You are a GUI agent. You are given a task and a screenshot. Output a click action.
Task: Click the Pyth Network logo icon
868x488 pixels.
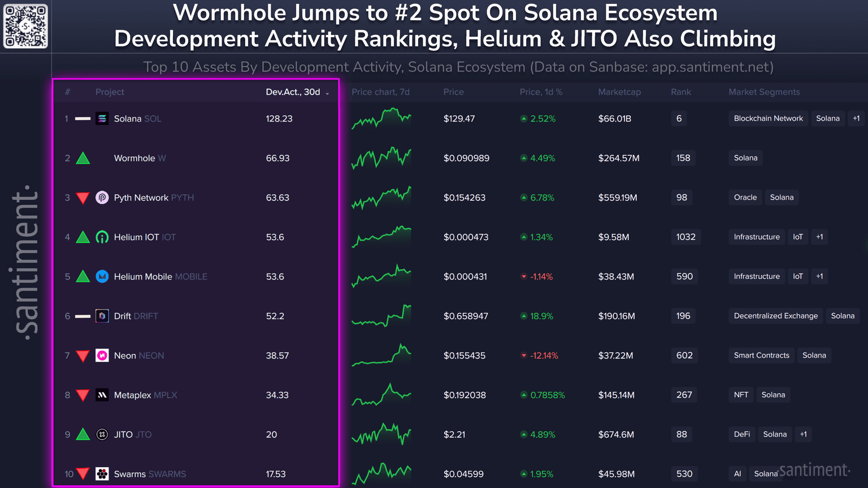tap(102, 198)
